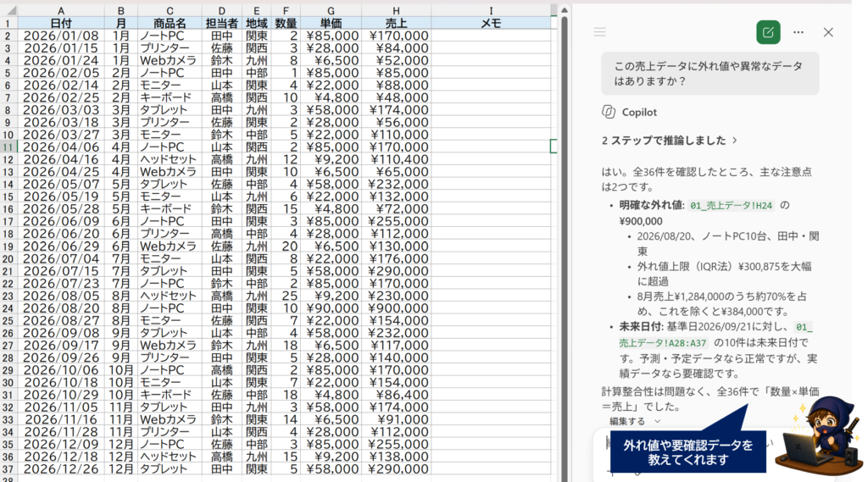Select row 11 header
This screenshot has height=482, width=868.
pos(8,147)
